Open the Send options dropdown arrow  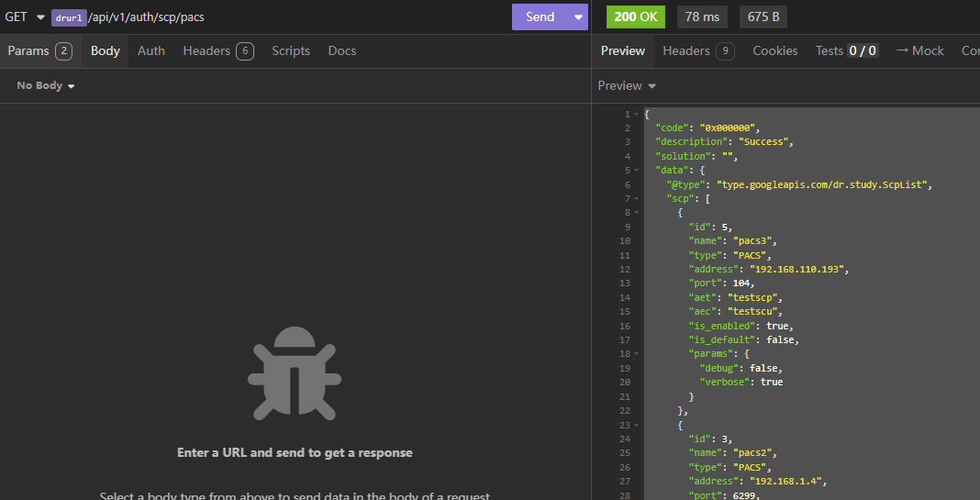(x=577, y=17)
